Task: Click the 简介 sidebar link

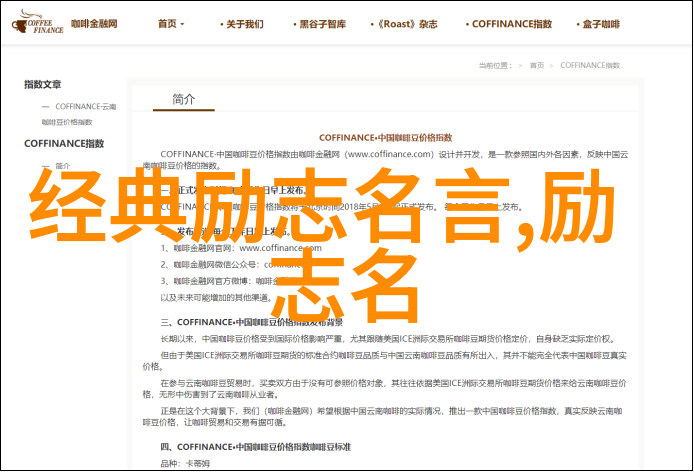Action: pos(62,166)
